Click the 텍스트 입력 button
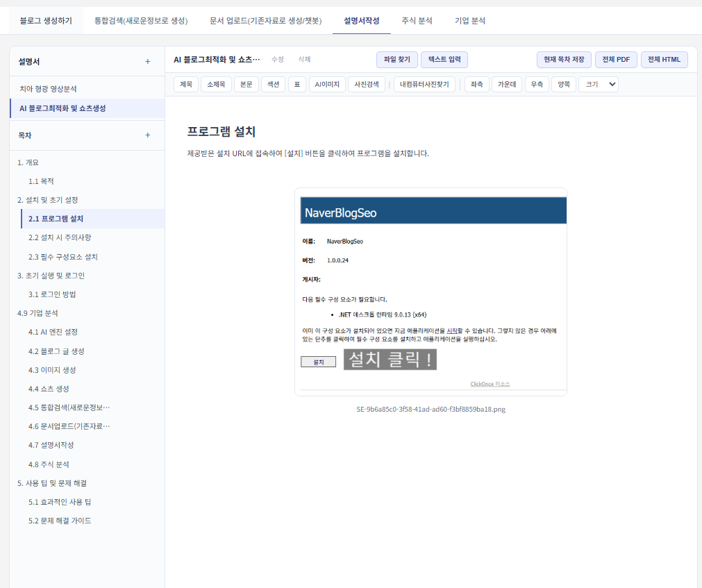 coord(444,60)
